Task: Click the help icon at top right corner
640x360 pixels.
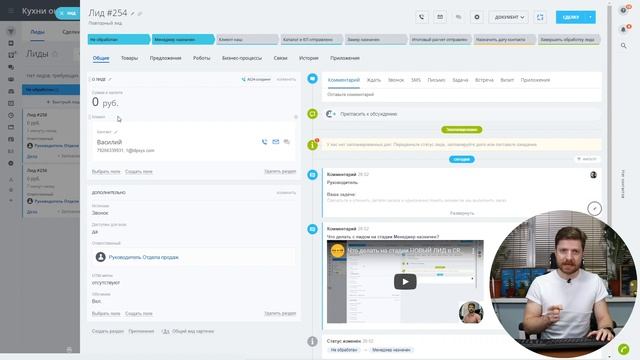Action: coord(624,10)
